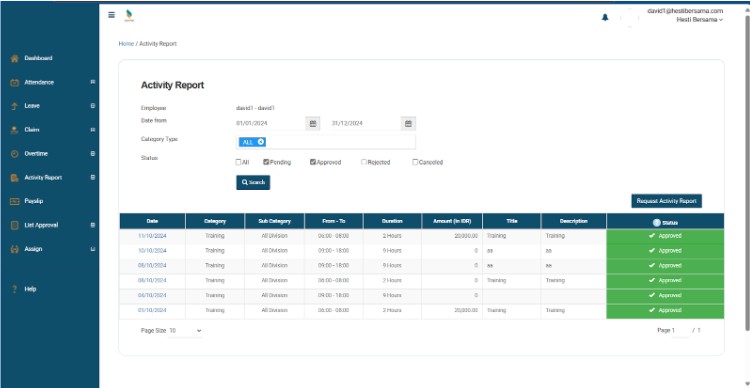Open the end date calendar picker icon

[x=408, y=123]
